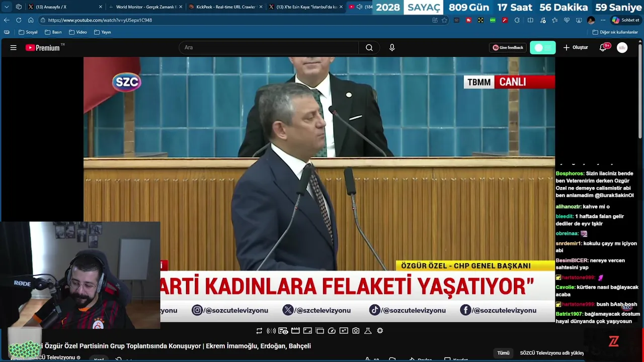Screen dimensions: 644x362
Task: Open the Oluştur create menu
Action: click(575, 48)
